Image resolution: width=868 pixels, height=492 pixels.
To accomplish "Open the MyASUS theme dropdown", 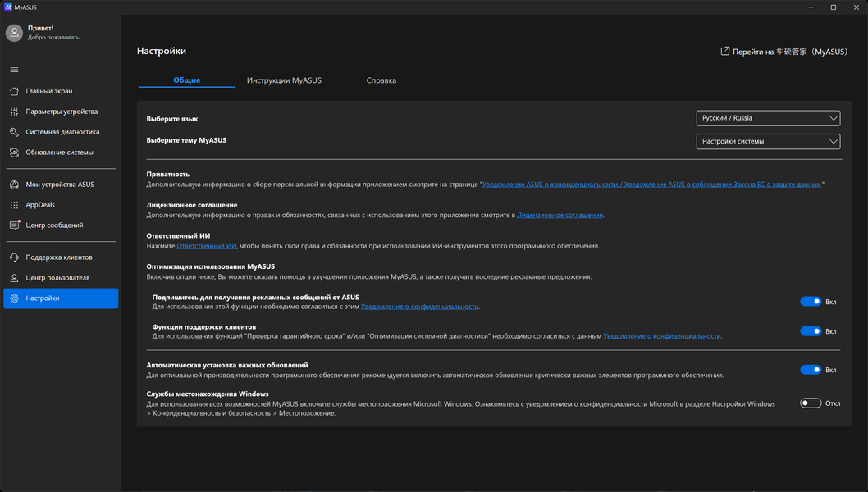I will point(768,141).
